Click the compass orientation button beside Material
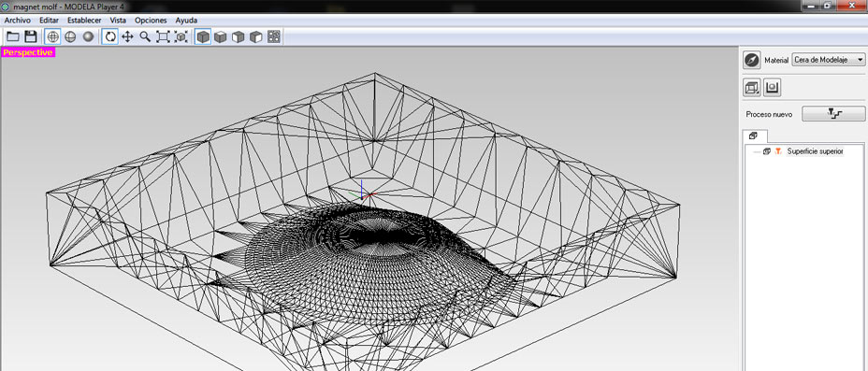Image resolution: width=868 pixels, height=371 pixels. click(752, 60)
